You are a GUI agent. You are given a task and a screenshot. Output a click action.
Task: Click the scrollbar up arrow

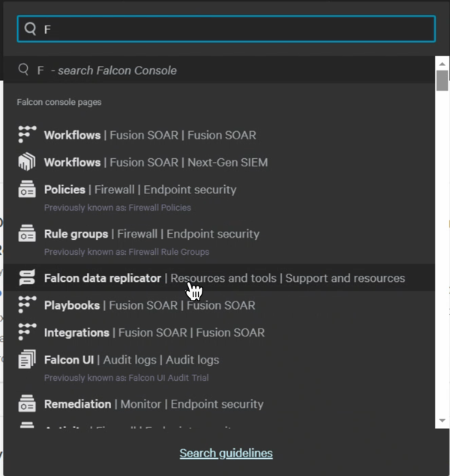[x=442, y=64]
